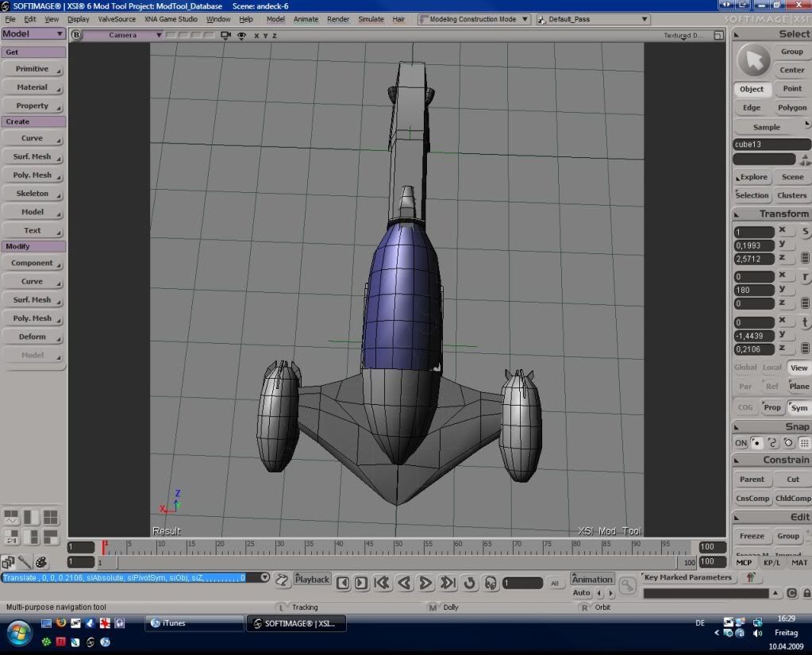812x655 pixels.
Task: Open the Textured display mode menu
Action: 683,35
